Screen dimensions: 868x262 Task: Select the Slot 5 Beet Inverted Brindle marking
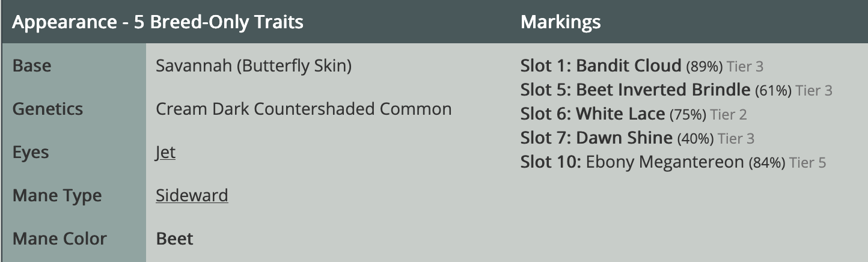coord(662,90)
